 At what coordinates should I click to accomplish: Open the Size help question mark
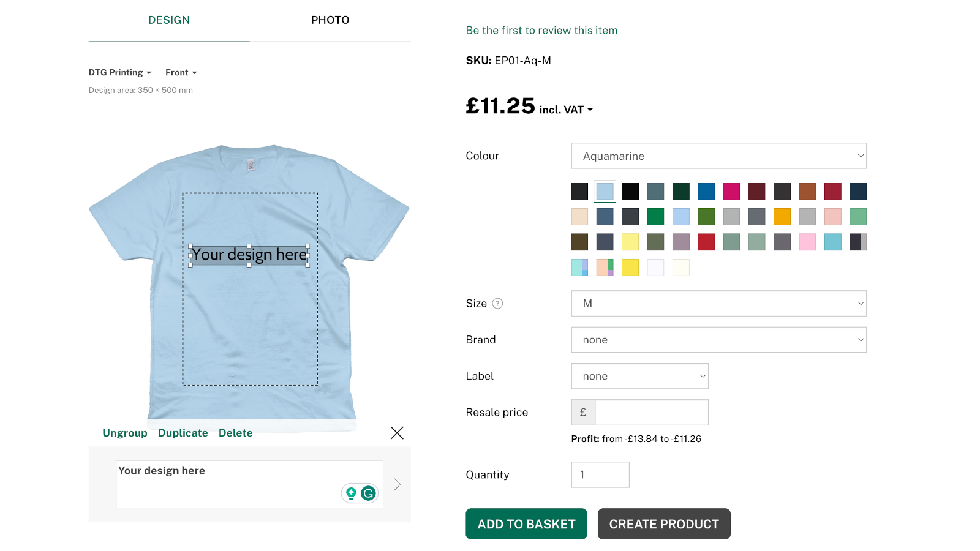tap(497, 303)
